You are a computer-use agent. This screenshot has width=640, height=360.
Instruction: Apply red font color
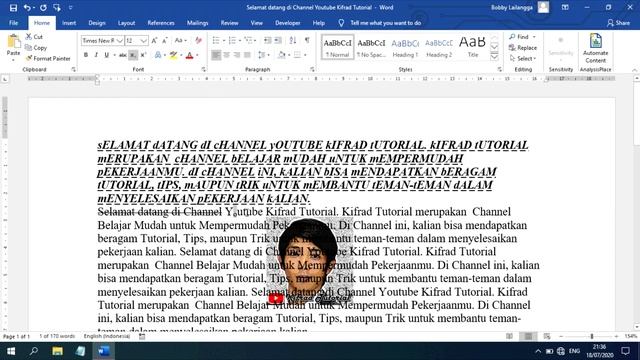189,55
